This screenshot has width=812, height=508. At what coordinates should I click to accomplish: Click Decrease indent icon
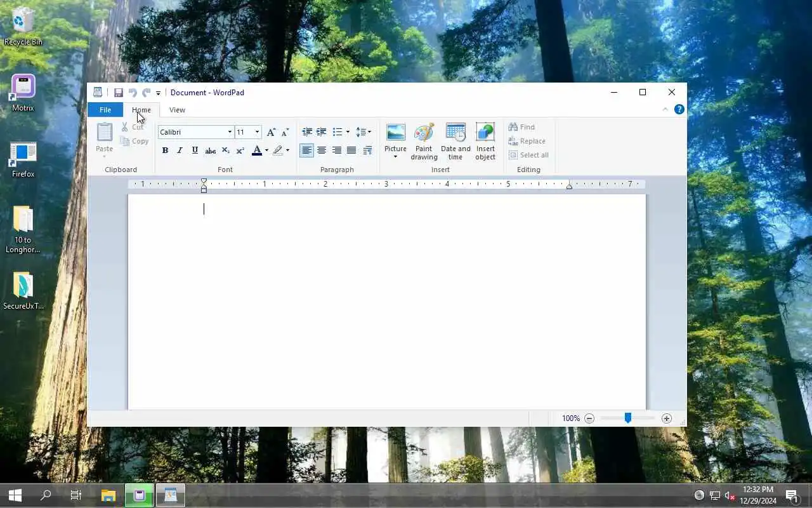click(307, 132)
